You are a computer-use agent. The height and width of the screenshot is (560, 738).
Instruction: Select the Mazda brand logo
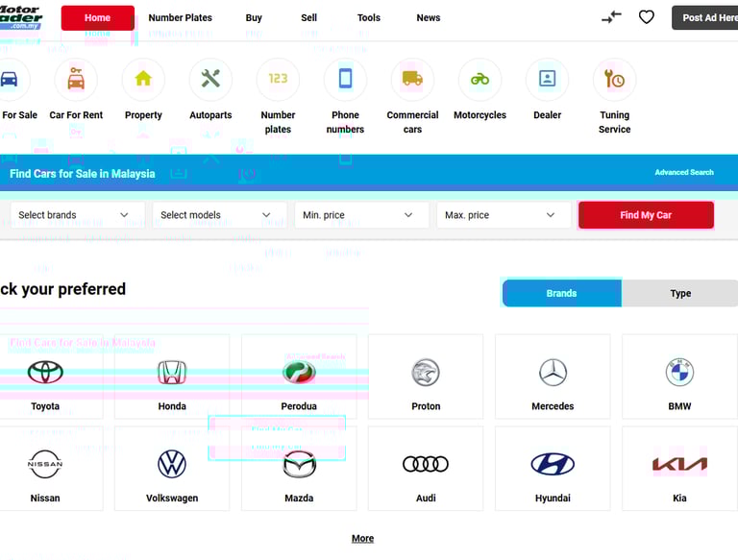click(299, 464)
